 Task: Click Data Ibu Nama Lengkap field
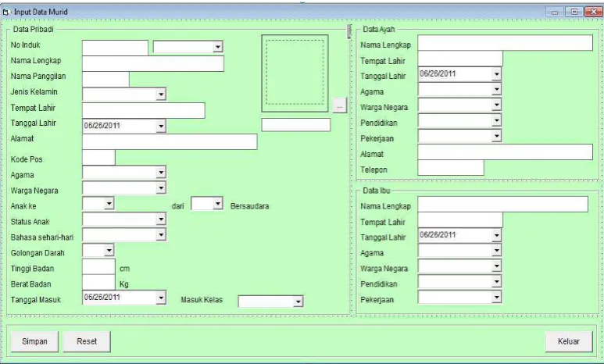502,204
